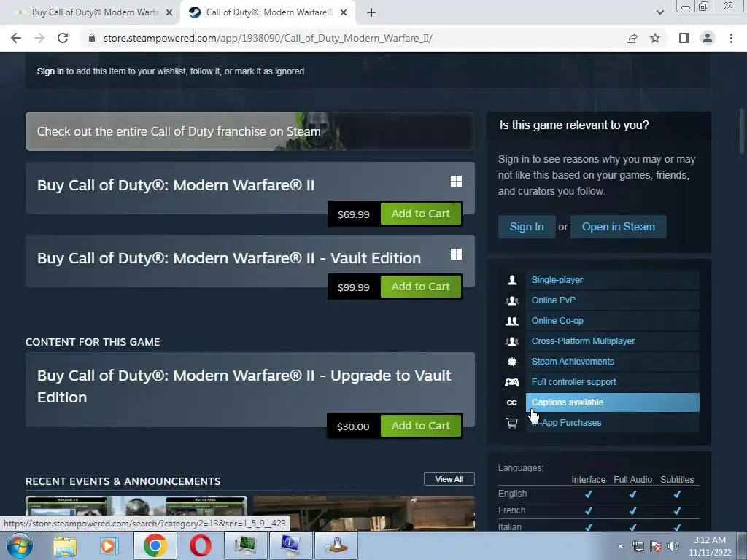Screen dimensions: 747x560
Task: Launch Opera from the taskbar
Action: pyautogui.click(x=201, y=545)
